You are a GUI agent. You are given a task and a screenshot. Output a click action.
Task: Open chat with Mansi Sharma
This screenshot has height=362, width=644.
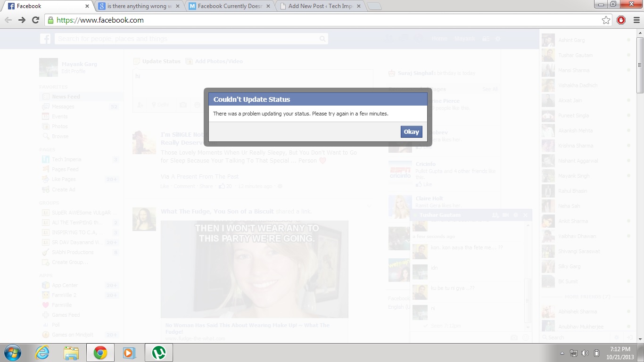pyautogui.click(x=587, y=70)
